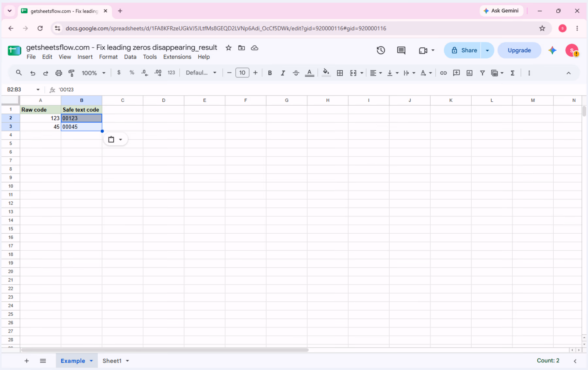The image size is (588, 370).
Task: Toggle strikethrough formatting
Action: point(296,73)
